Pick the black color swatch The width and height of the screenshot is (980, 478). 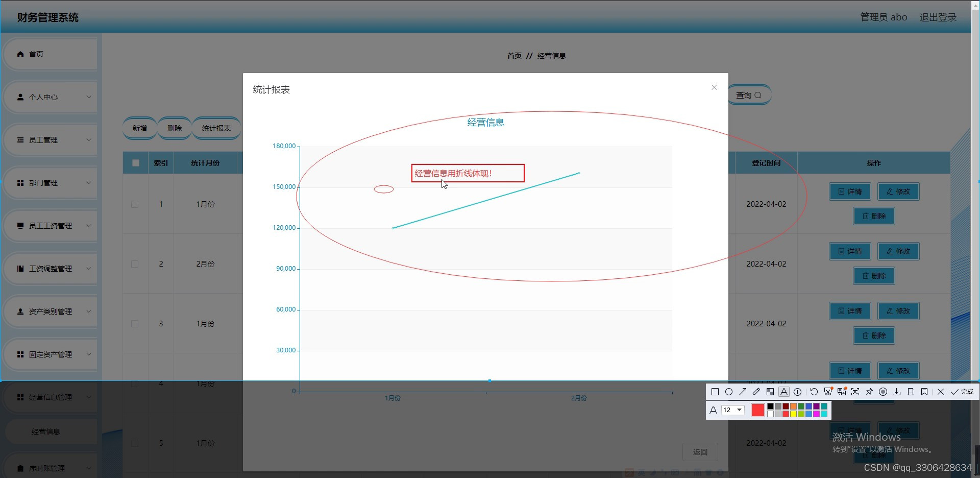point(770,407)
